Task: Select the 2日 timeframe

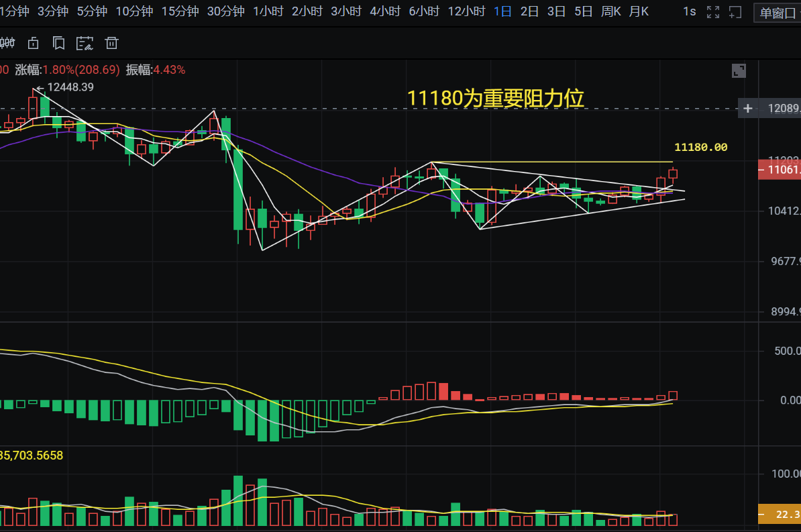Action: click(529, 11)
